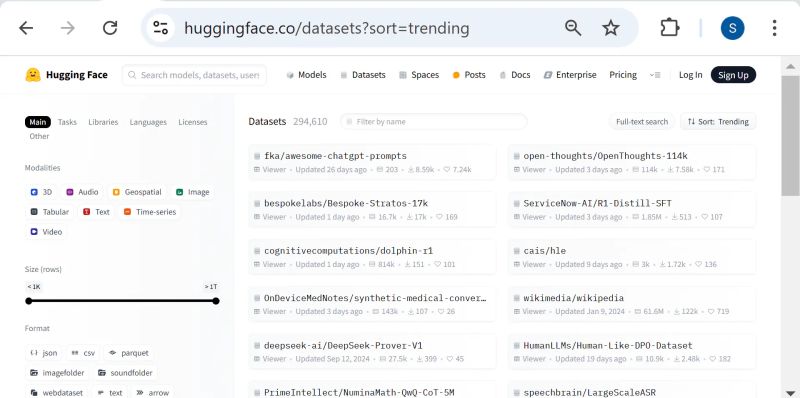This screenshot has width=800, height=398.
Task: Switch to the Other filter tab
Action: [x=39, y=136]
